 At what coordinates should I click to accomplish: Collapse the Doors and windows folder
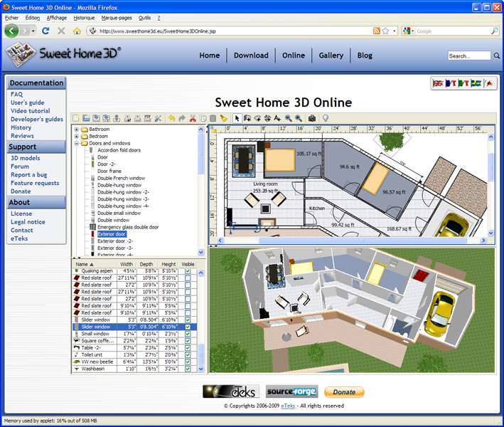click(76, 144)
